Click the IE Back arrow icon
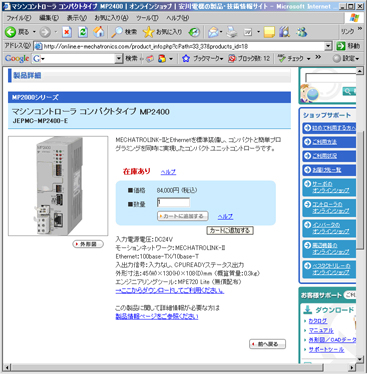This screenshot has width=367, height=374. (x=10, y=32)
